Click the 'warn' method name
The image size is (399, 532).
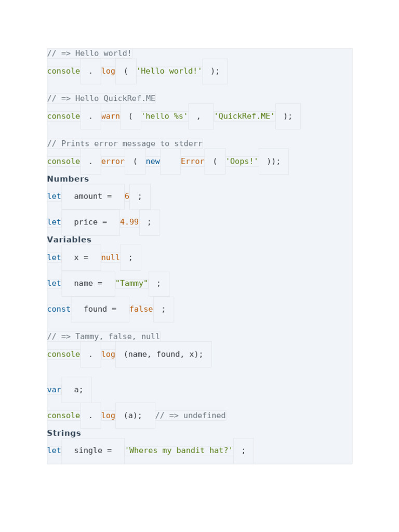110,116
